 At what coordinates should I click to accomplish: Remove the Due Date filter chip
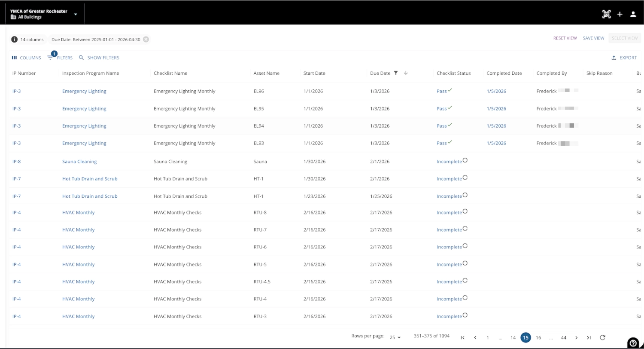click(146, 40)
